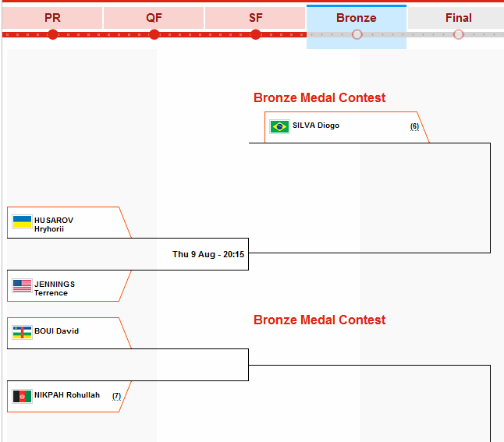
Task: Select the Bronze round tab
Action: tap(357, 18)
